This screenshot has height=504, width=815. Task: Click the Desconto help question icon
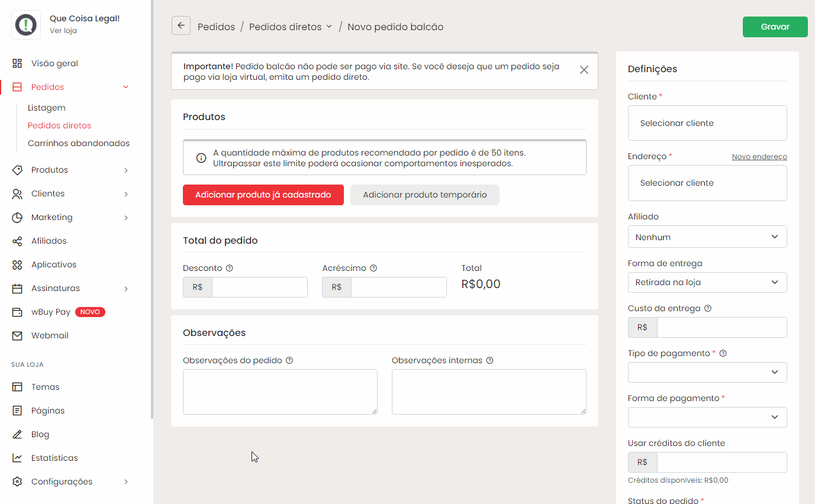(230, 268)
